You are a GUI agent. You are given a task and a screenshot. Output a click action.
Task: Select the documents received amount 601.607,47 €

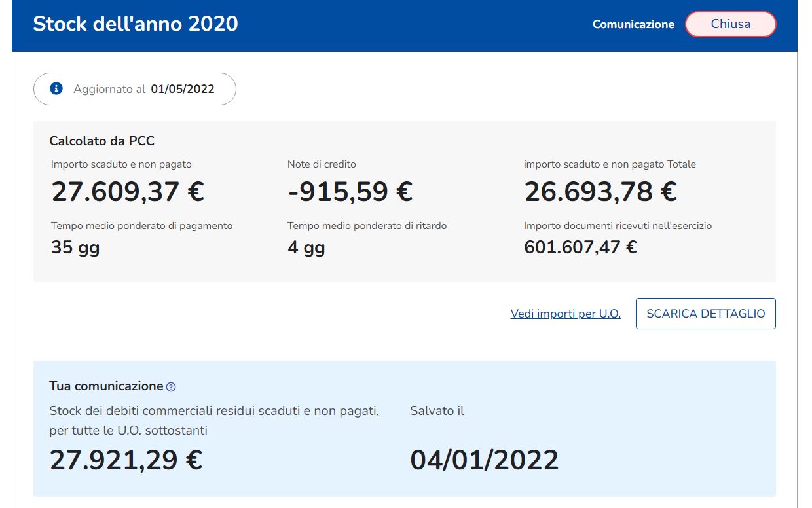pos(580,247)
